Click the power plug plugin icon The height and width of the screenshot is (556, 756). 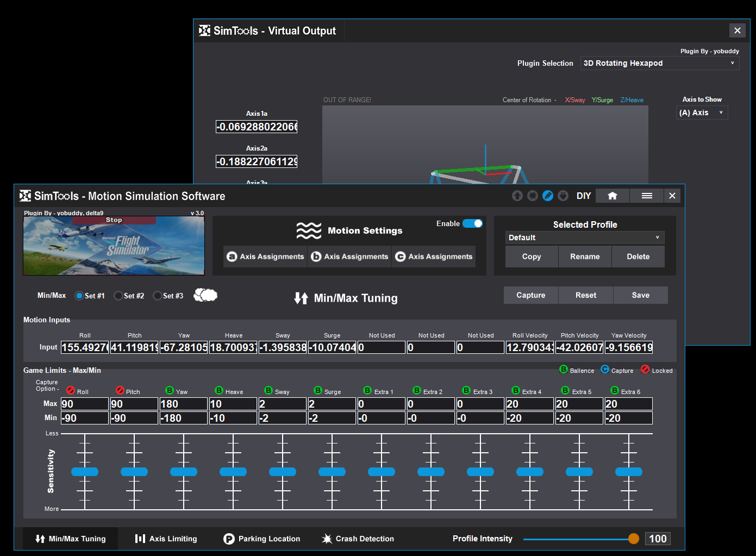(563, 196)
